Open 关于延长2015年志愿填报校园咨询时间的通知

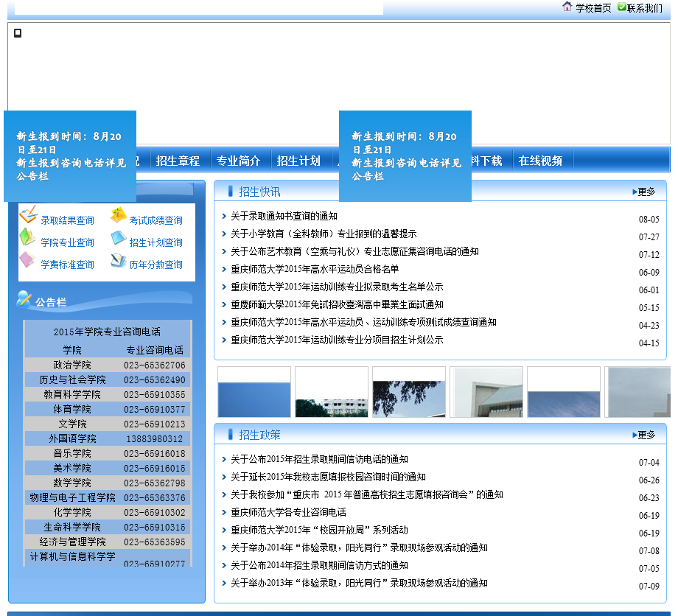pos(328,477)
